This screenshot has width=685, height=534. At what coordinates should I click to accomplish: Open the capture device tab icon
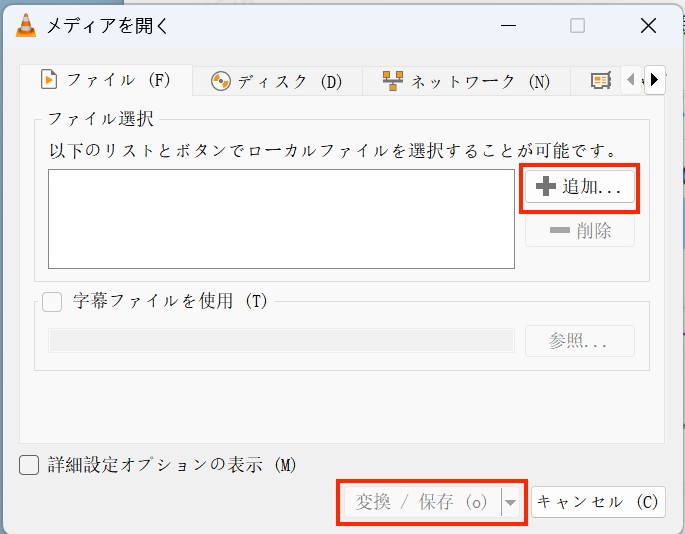coord(601,81)
